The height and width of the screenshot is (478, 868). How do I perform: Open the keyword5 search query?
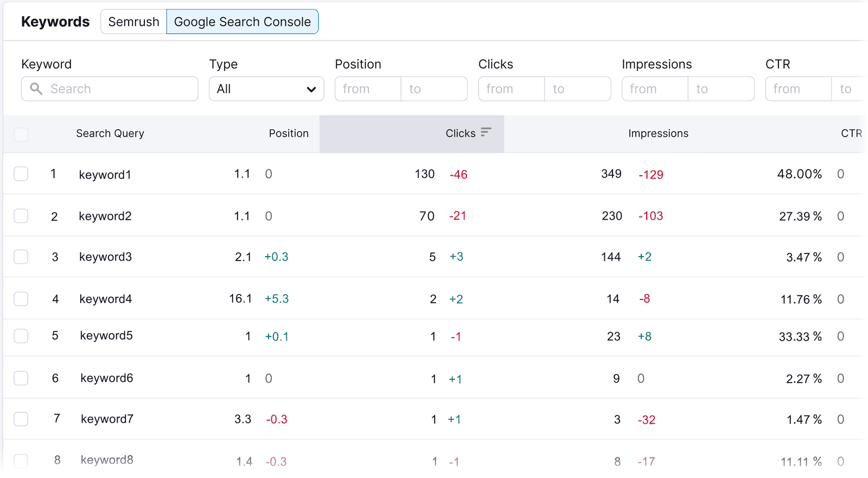[106, 336]
